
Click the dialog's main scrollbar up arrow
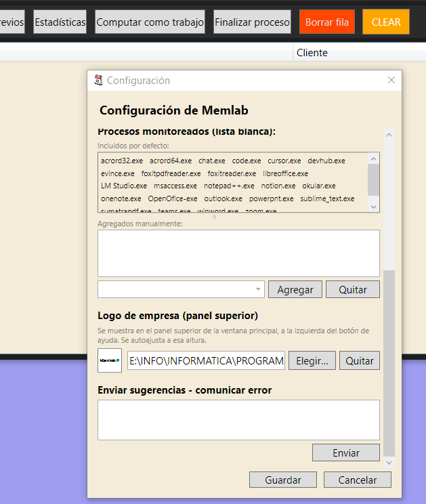coord(389,135)
